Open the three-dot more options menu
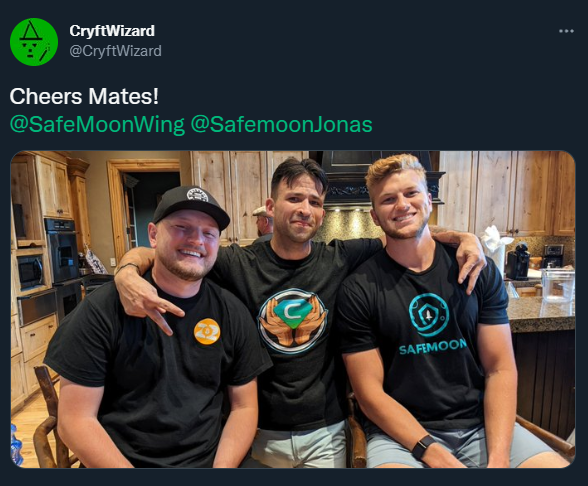588x486 pixels. click(566, 31)
